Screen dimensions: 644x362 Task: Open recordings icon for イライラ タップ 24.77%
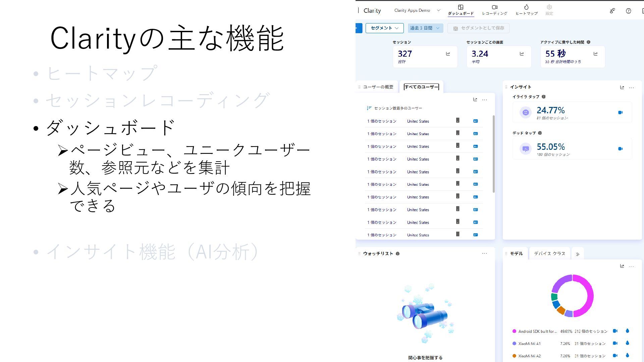(x=620, y=112)
